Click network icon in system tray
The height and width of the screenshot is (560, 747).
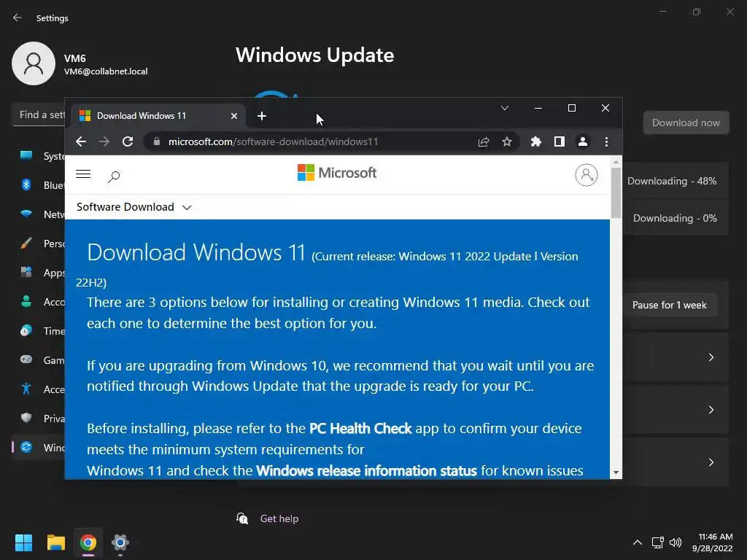(658, 542)
